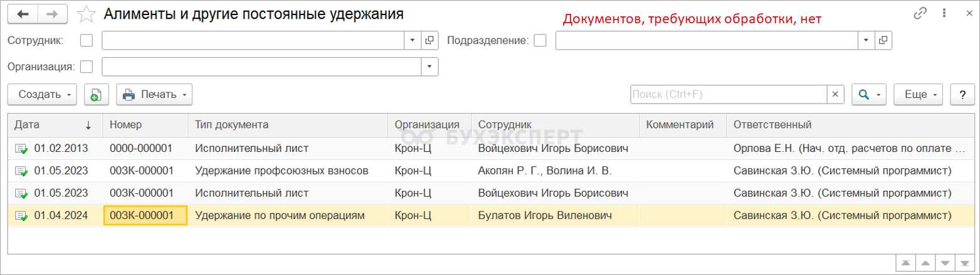
Task: Click into the Поиск (Ctrl+F) field
Action: point(727,94)
